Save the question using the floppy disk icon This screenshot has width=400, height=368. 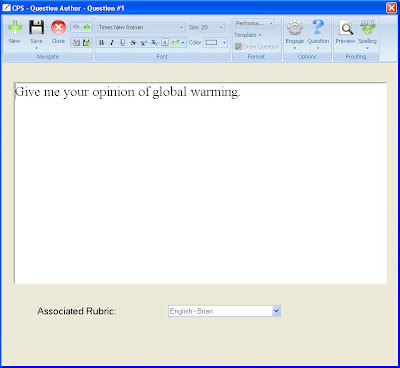(x=36, y=28)
